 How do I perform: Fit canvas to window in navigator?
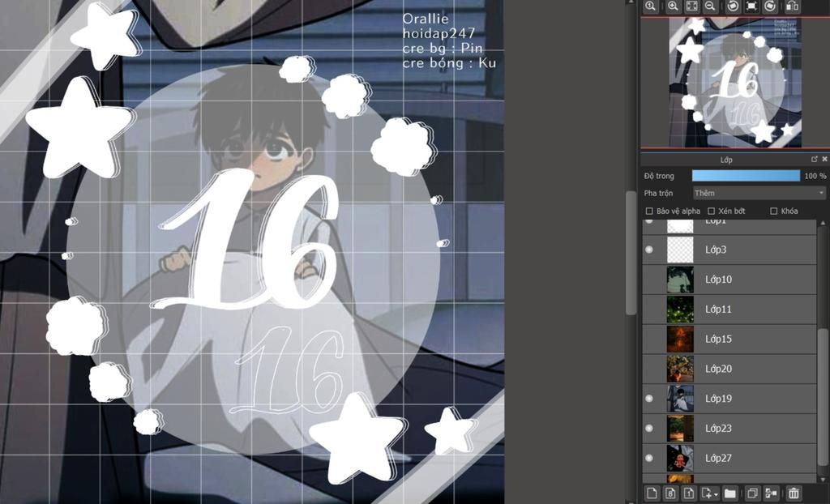tap(691, 6)
